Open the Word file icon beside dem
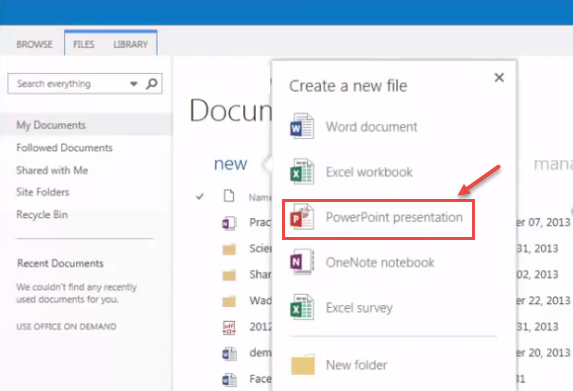The width and height of the screenshot is (573, 391). pos(229,353)
